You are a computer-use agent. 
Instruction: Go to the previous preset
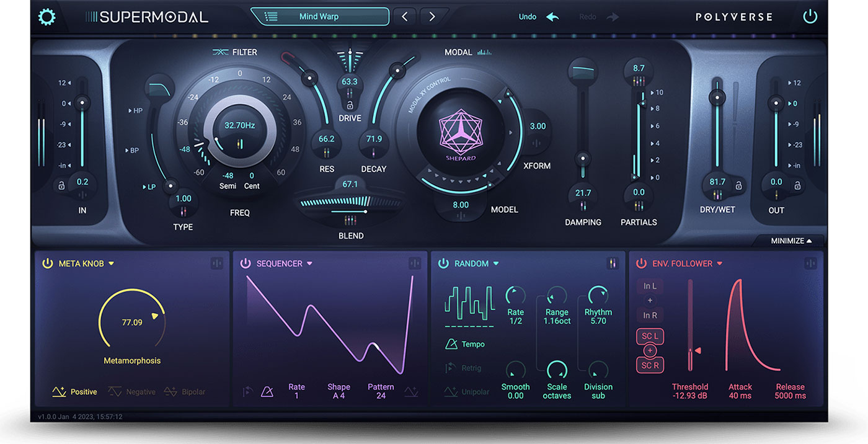pos(405,17)
